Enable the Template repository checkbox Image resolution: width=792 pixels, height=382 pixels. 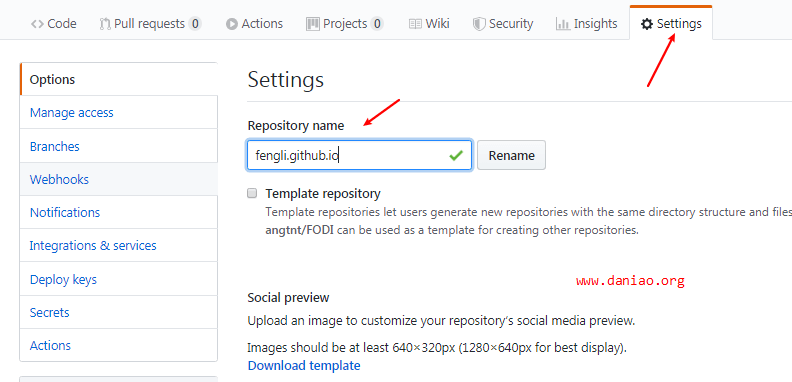tap(252, 193)
